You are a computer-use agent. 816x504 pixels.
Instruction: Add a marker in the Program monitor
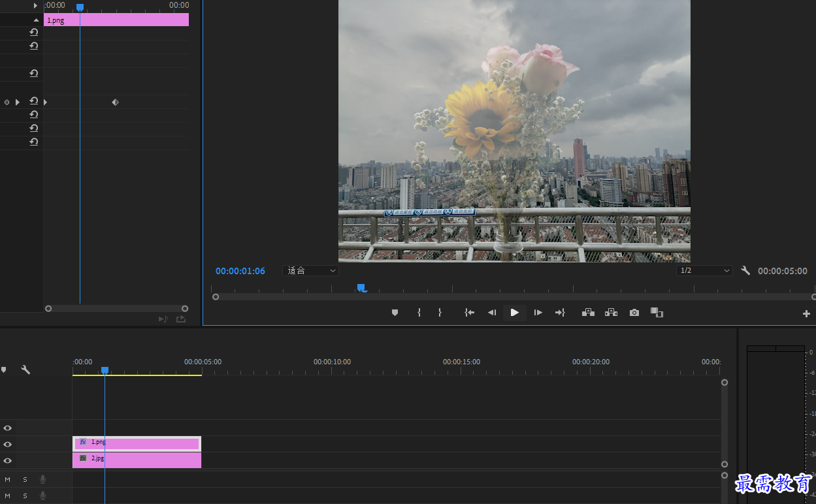[x=395, y=313]
